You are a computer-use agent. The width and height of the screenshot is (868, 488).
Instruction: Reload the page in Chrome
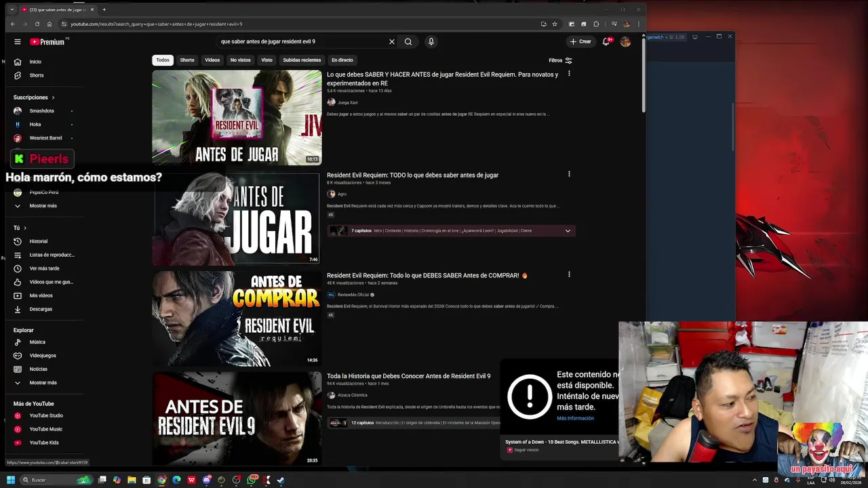click(x=37, y=24)
